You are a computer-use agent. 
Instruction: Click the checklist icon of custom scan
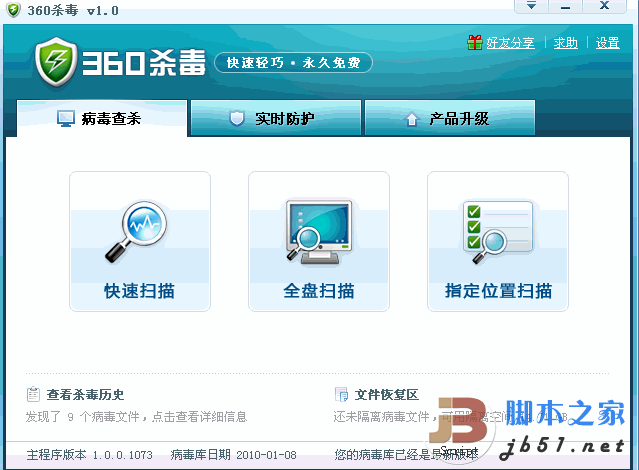click(498, 232)
